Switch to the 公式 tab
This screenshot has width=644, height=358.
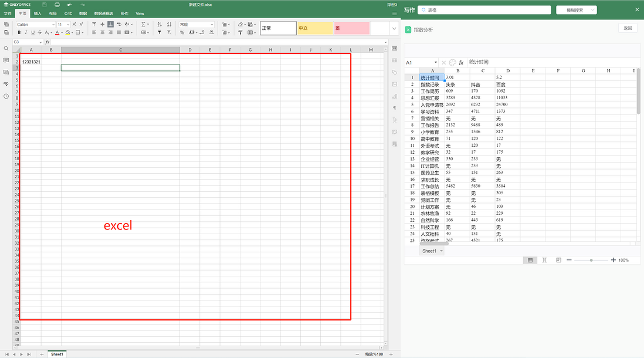(x=68, y=13)
